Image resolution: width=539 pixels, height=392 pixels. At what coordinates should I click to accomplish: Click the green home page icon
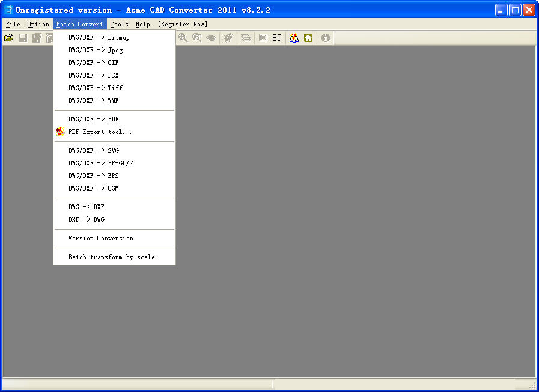[308, 38]
